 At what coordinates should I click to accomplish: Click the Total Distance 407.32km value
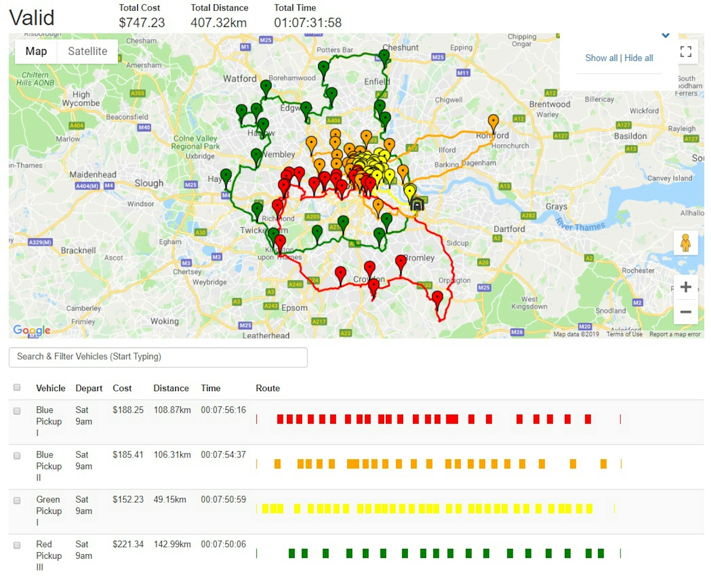(x=219, y=23)
